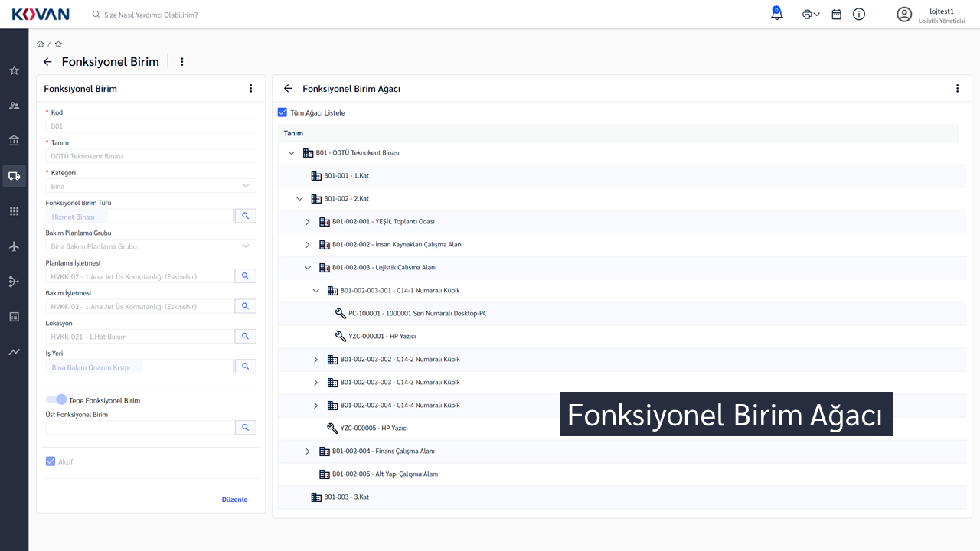Collapse C14-1 Numaralı Kübik node
980x551 pixels.
click(x=316, y=291)
